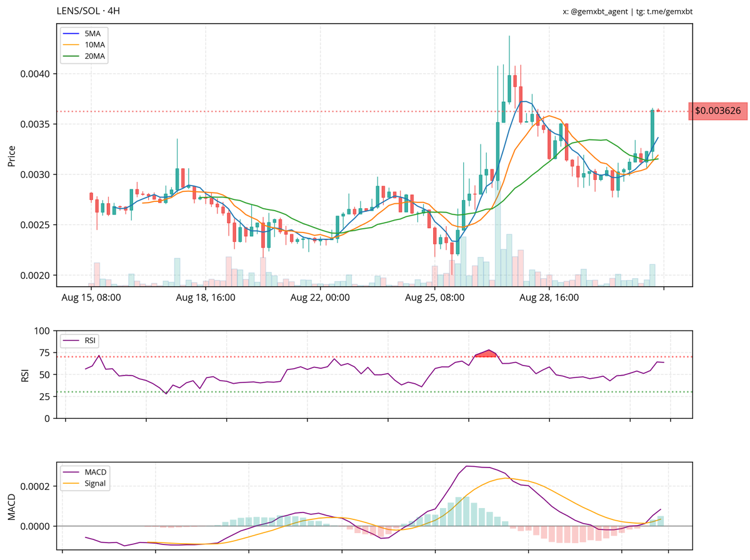The width and height of the screenshot is (750, 560).
Task: Click the LENS/SOL · 4H chart title
Action: click(87, 10)
